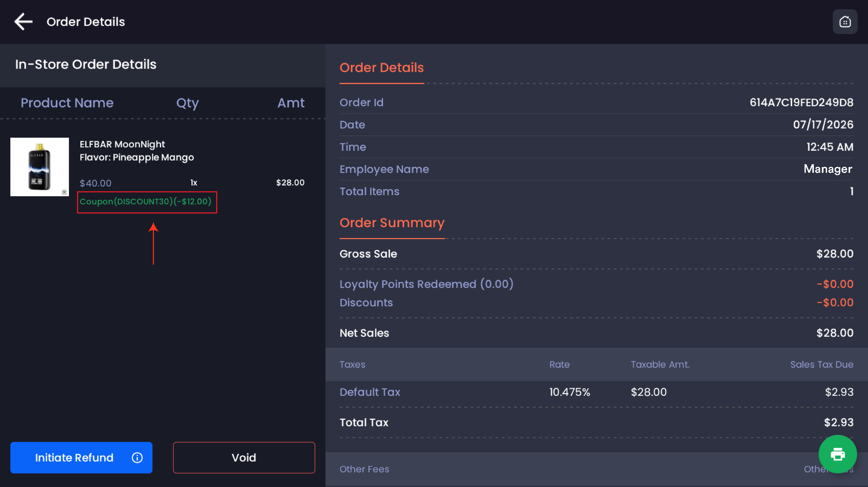Click the Amt column header
868x487 pixels.
click(x=291, y=103)
